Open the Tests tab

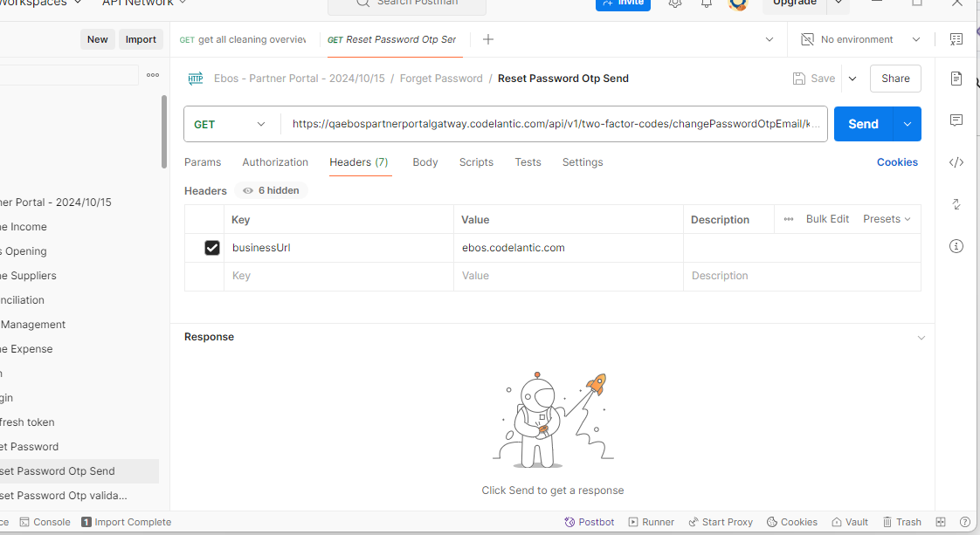528,162
